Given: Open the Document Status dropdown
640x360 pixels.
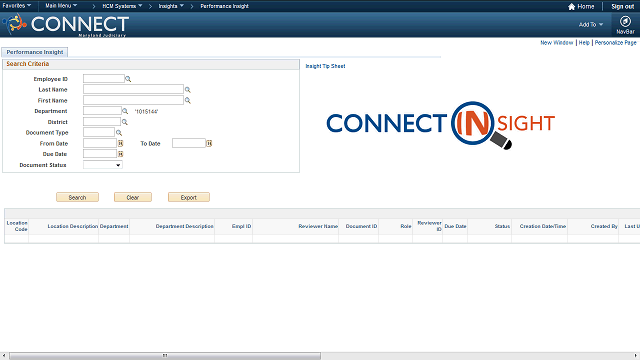Looking at the screenshot, I should (x=102, y=165).
